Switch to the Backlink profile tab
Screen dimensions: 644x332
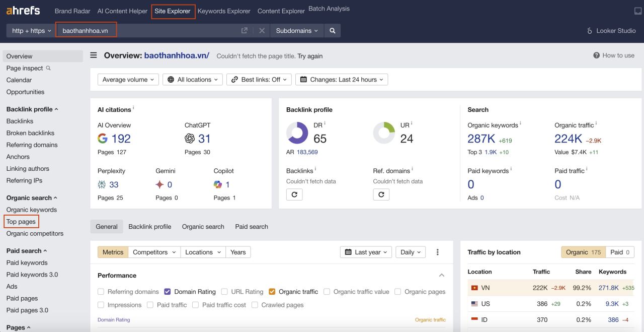[x=150, y=227]
